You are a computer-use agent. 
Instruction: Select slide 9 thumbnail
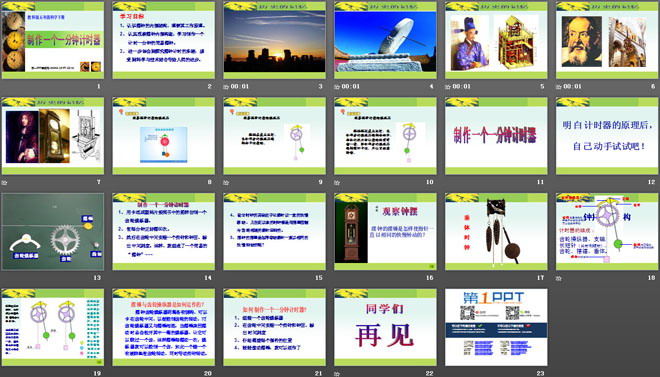274,136
